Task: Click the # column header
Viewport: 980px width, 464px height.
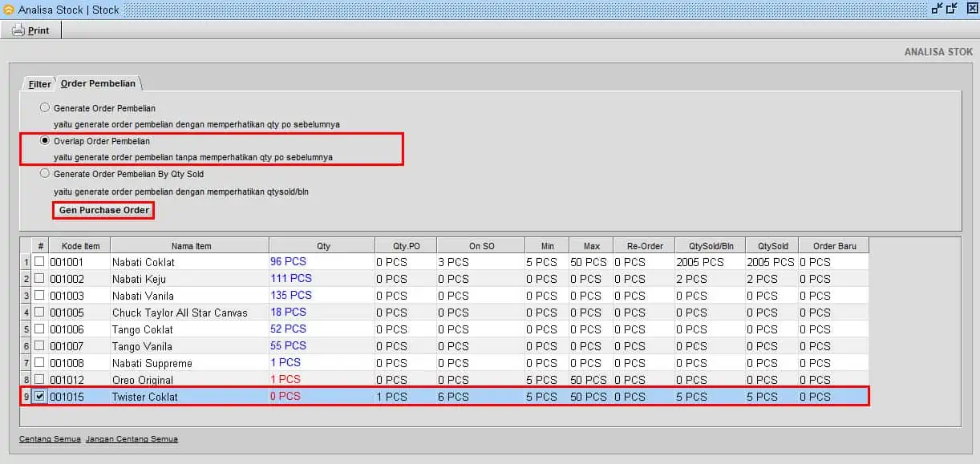Action: pyautogui.click(x=40, y=246)
